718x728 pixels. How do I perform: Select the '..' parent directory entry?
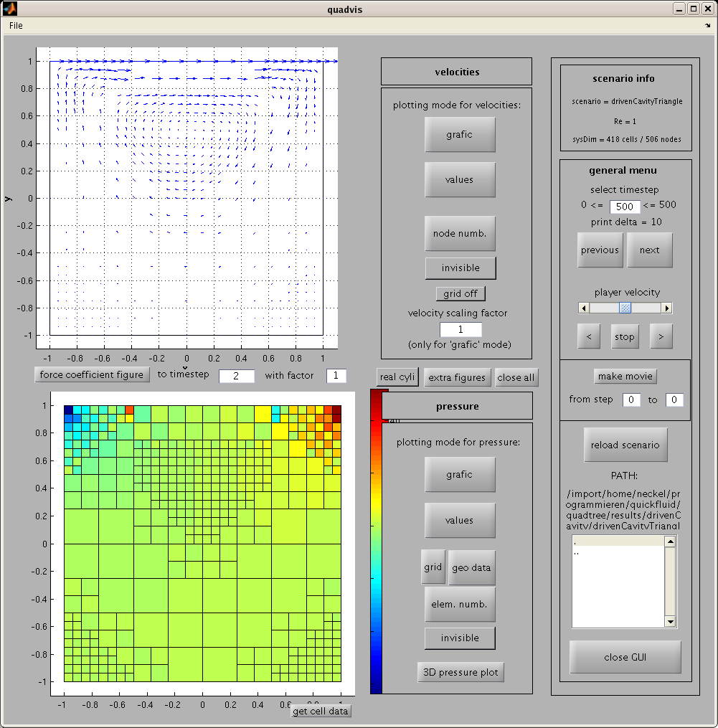[x=618, y=552]
